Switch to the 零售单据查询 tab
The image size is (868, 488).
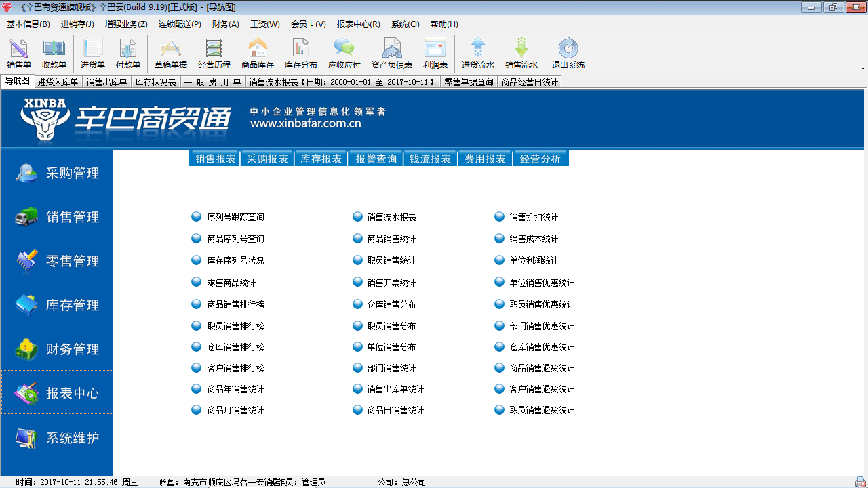(x=469, y=82)
